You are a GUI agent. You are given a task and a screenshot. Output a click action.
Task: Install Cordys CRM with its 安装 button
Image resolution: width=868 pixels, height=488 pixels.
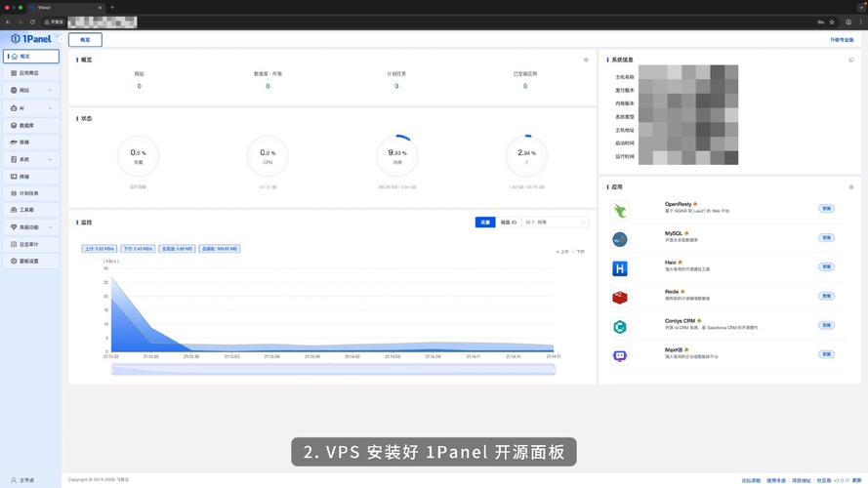point(826,325)
